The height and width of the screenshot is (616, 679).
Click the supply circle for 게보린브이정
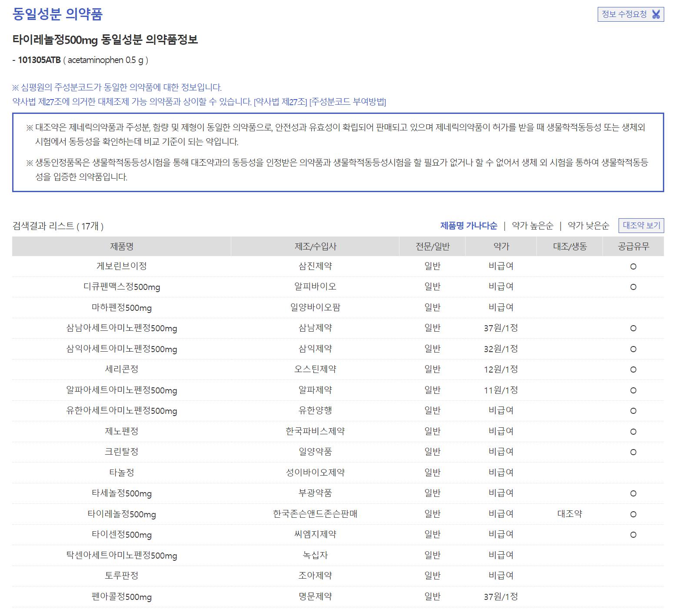coord(633,266)
